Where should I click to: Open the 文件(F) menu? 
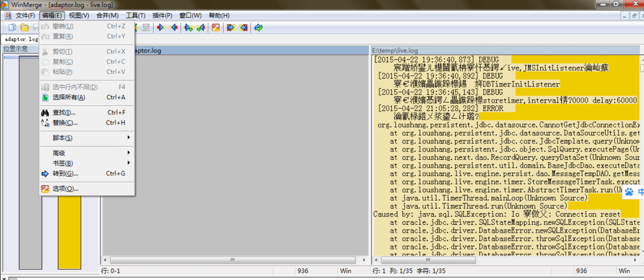pos(25,16)
